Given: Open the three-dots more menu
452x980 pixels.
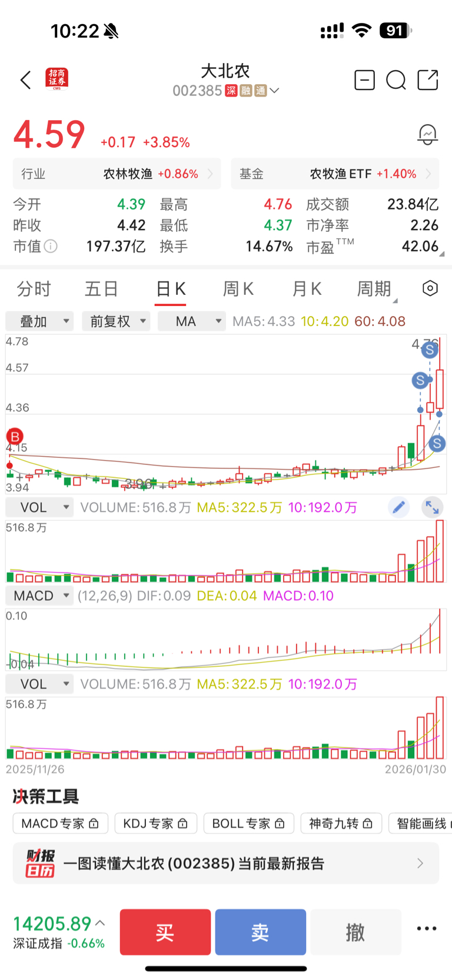Looking at the screenshot, I should tap(427, 929).
